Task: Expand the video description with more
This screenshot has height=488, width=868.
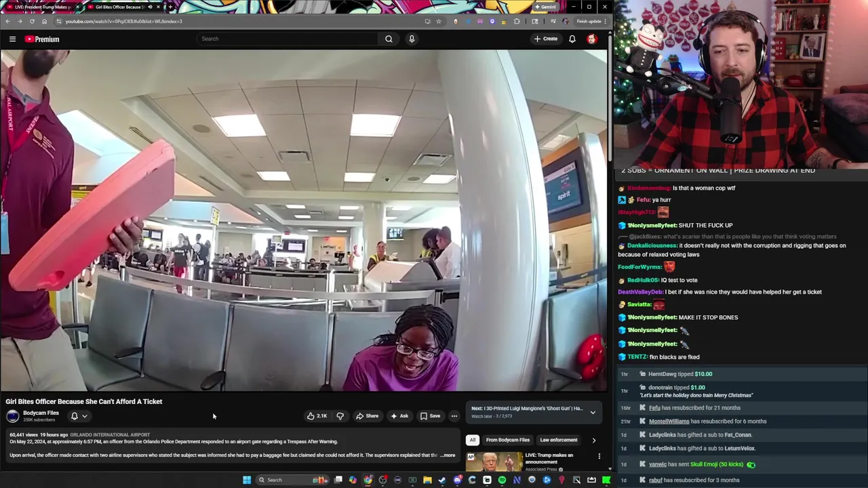Action: [x=448, y=455]
